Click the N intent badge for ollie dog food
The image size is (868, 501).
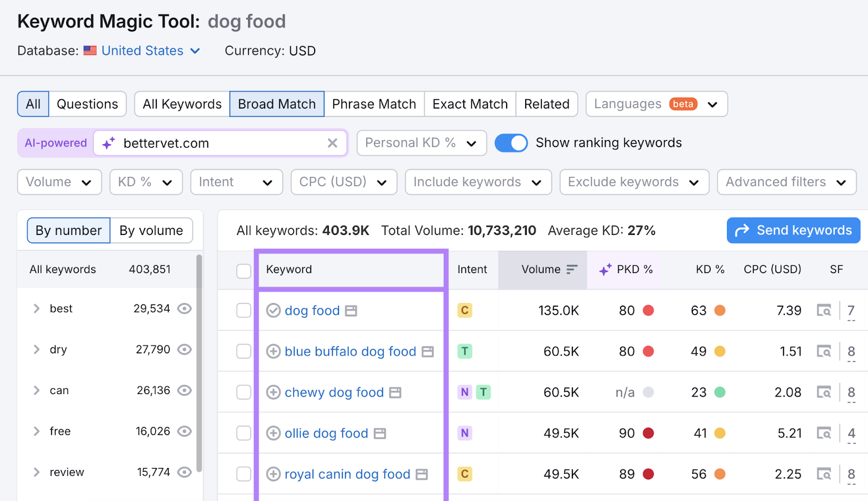[465, 433]
